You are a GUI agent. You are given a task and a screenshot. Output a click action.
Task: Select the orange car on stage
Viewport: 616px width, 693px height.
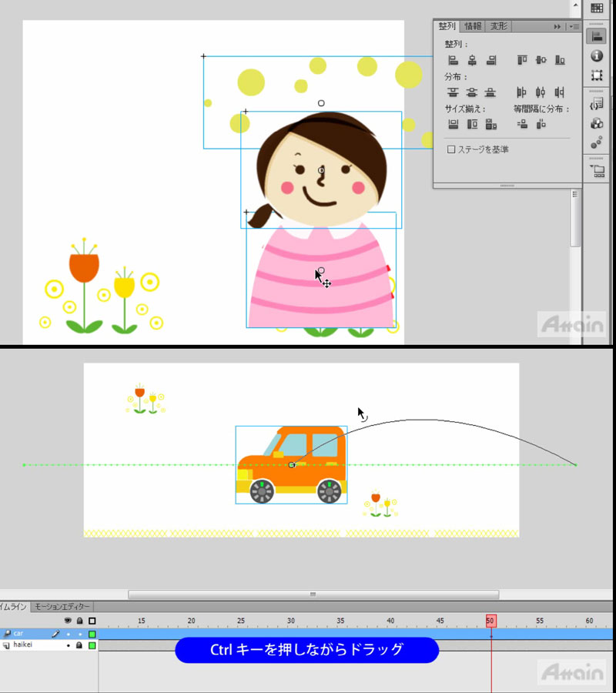(x=292, y=465)
